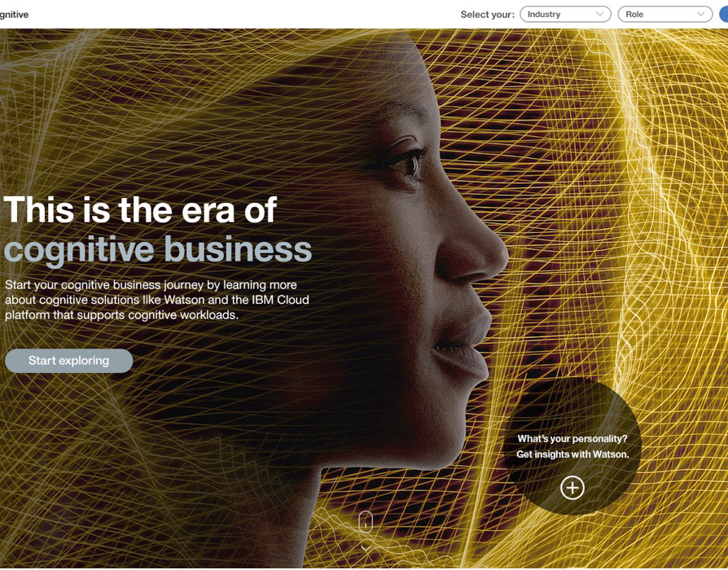Click the "Select your:" label
The width and height of the screenshot is (728, 570).
tap(488, 15)
